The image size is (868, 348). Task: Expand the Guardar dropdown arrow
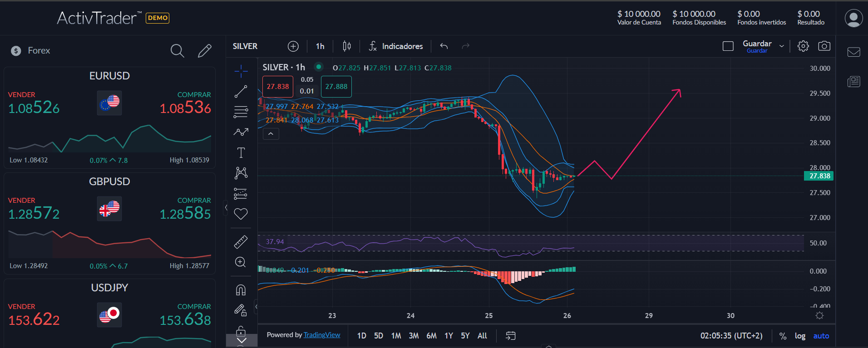pos(781,46)
